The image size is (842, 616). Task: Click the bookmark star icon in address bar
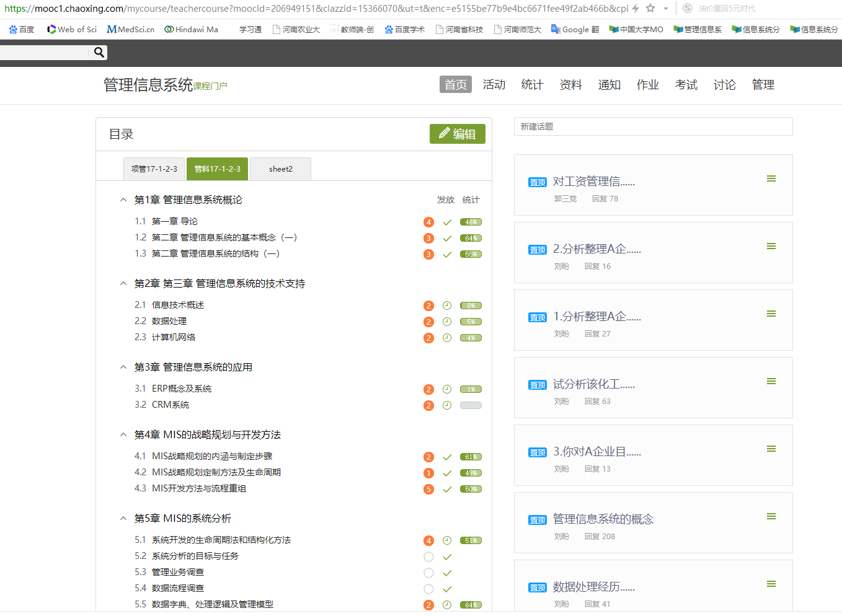[x=650, y=8]
